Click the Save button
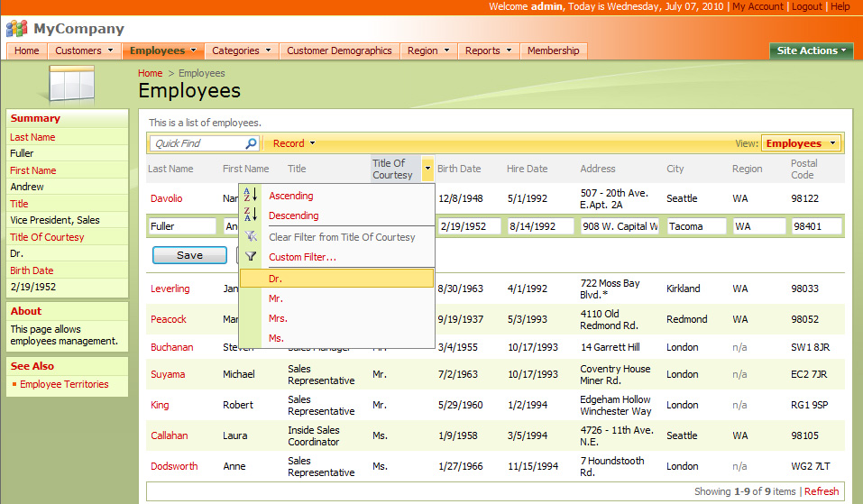This screenshot has width=863, height=504. (189, 255)
